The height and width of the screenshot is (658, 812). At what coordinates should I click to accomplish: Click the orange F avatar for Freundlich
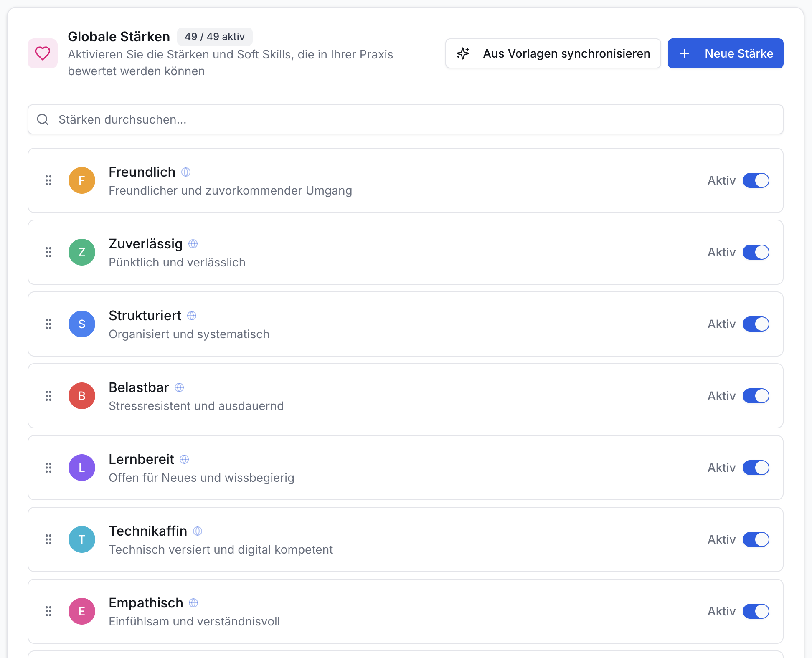pyautogui.click(x=82, y=180)
